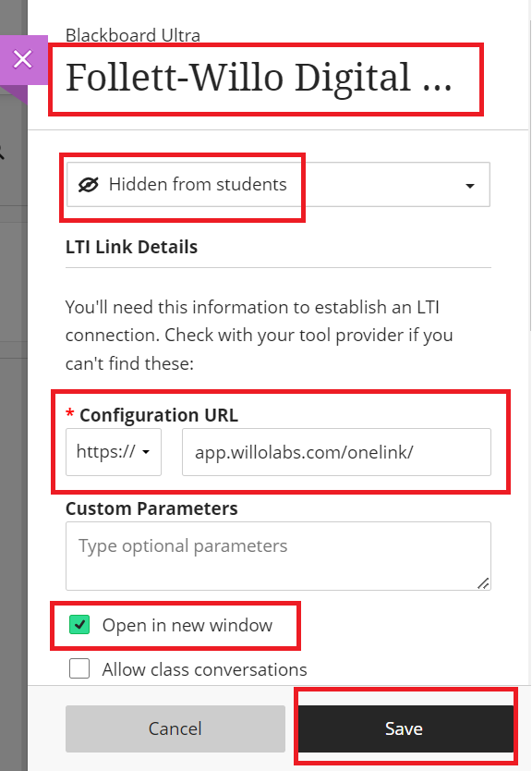This screenshot has height=771, width=532.
Task: Cancel editing the LTI link
Action: tap(175, 728)
